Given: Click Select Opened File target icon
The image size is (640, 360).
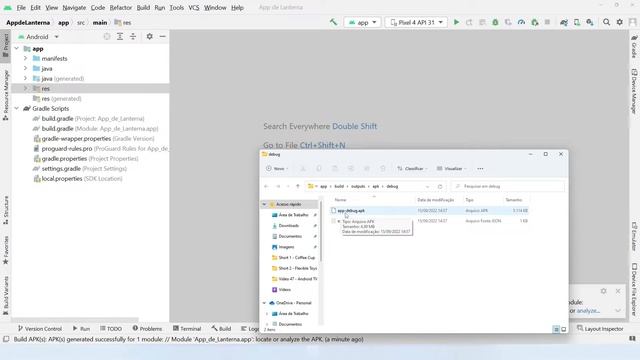Looking at the screenshot, I should tap(107, 37).
